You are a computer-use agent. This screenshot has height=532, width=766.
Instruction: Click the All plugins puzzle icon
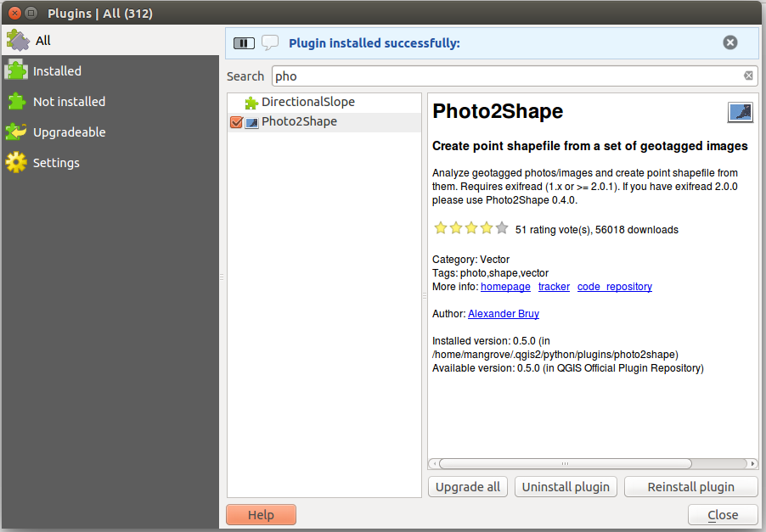click(18, 41)
